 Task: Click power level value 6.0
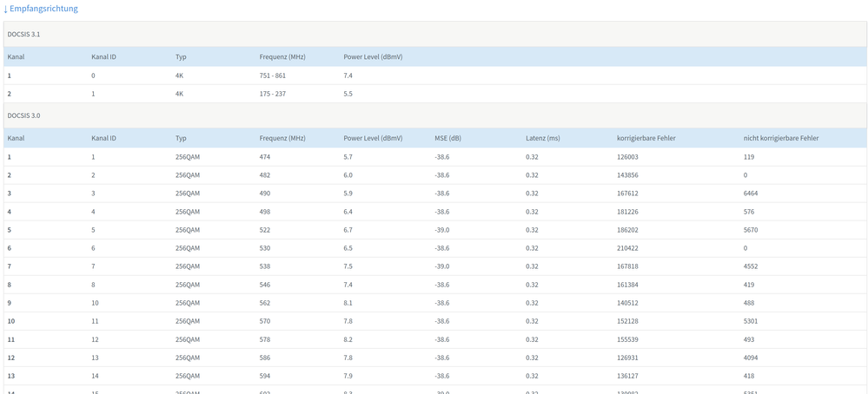coord(348,175)
